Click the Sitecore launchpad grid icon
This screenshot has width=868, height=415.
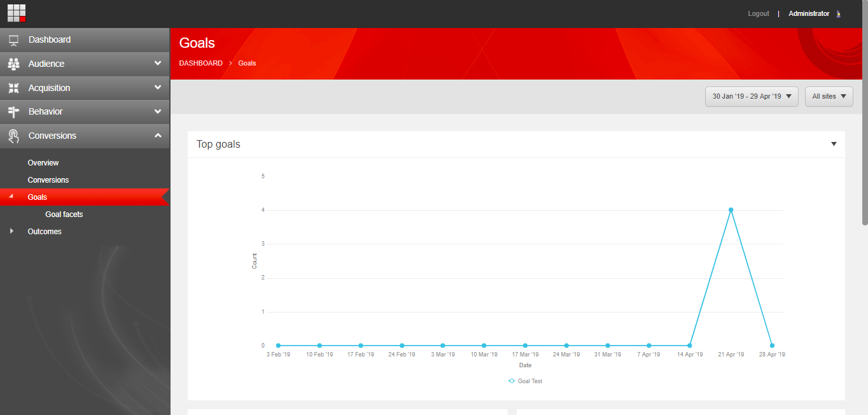tap(17, 13)
